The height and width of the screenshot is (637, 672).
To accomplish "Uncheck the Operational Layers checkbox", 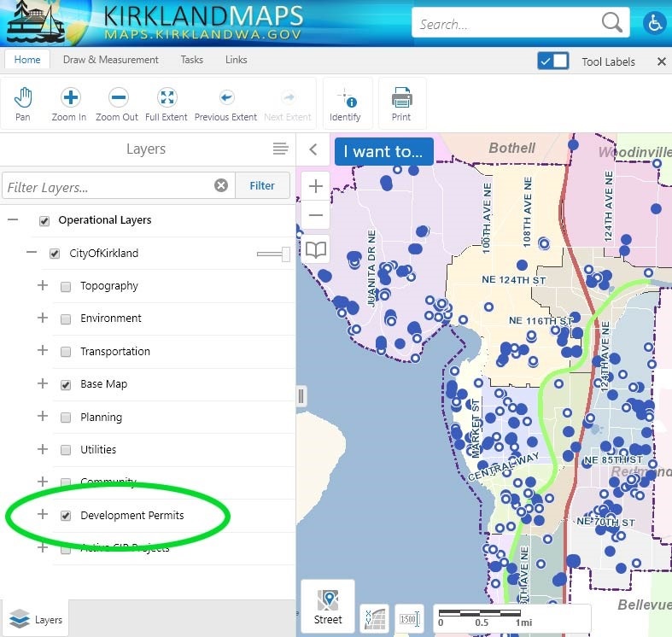I will (x=44, y=221).
